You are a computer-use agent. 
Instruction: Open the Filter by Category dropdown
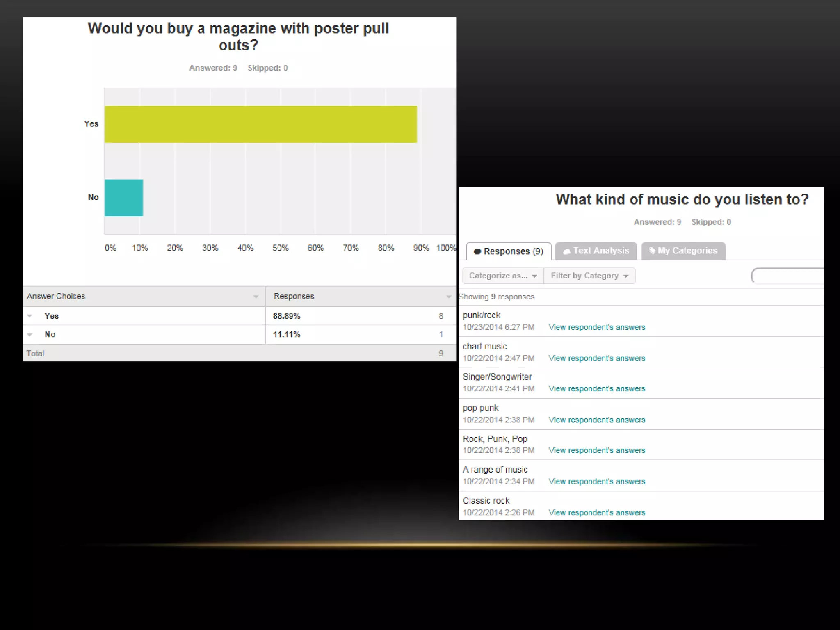coord(589,276)
